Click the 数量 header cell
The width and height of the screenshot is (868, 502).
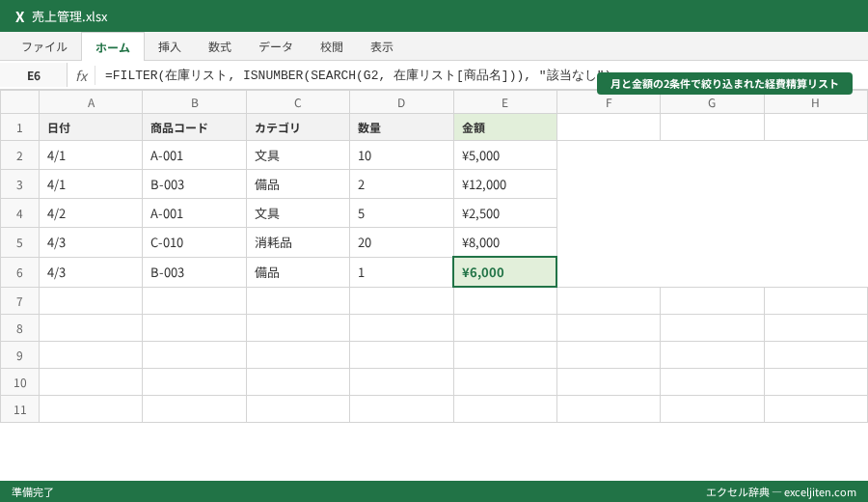(x=401, y=128)
